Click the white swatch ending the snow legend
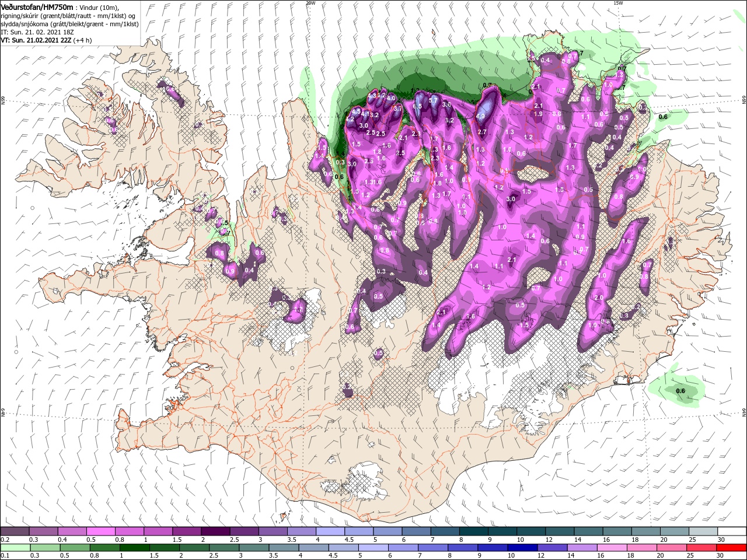Screen dimensions: 747x560 [732, 531]
